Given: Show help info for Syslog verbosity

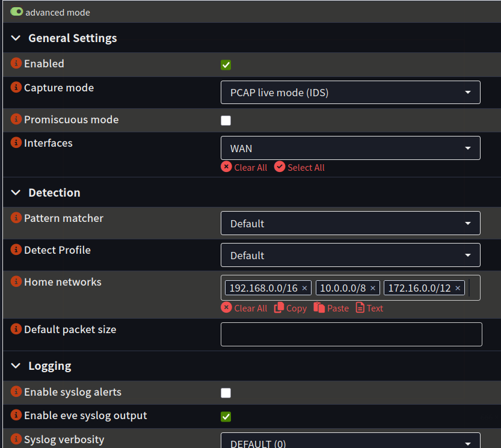Looking at the screenshot, I should [x=16, y=439].
